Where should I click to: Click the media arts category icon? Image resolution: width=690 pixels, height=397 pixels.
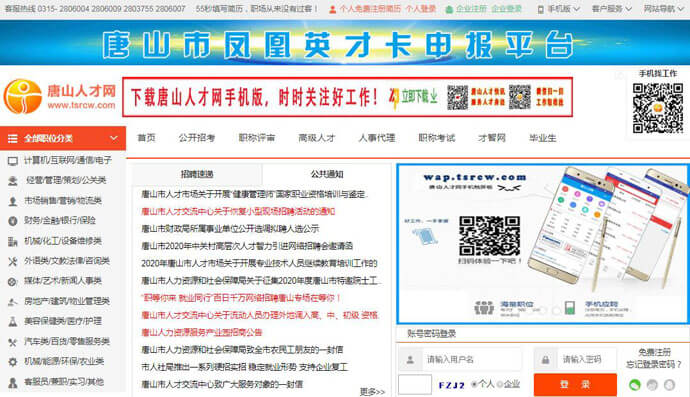coord(13,281)
